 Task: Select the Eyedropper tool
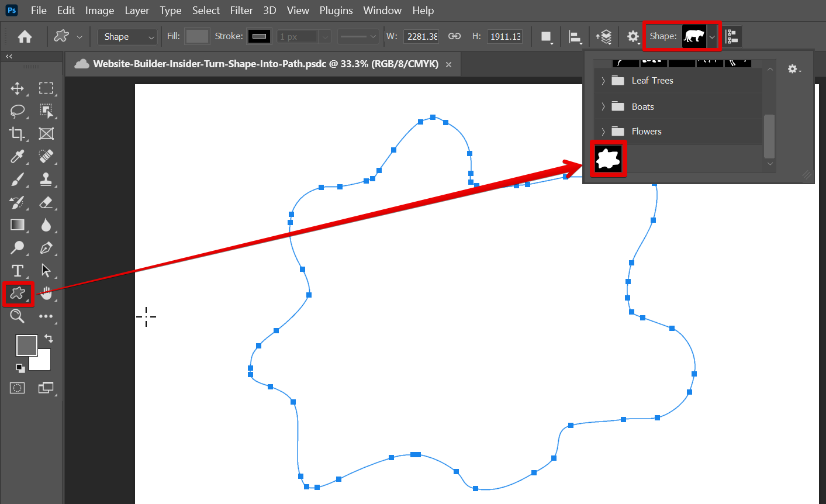(x=18, y=157)
